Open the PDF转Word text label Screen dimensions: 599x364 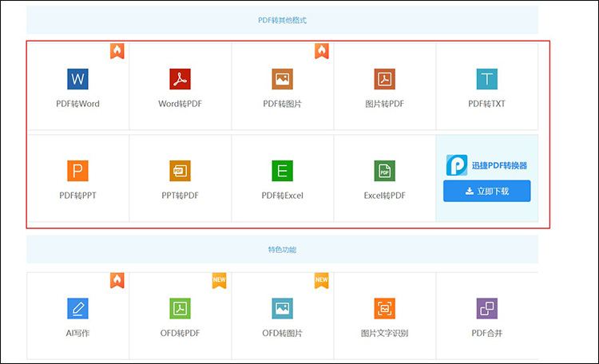click(x=77, y=104)
